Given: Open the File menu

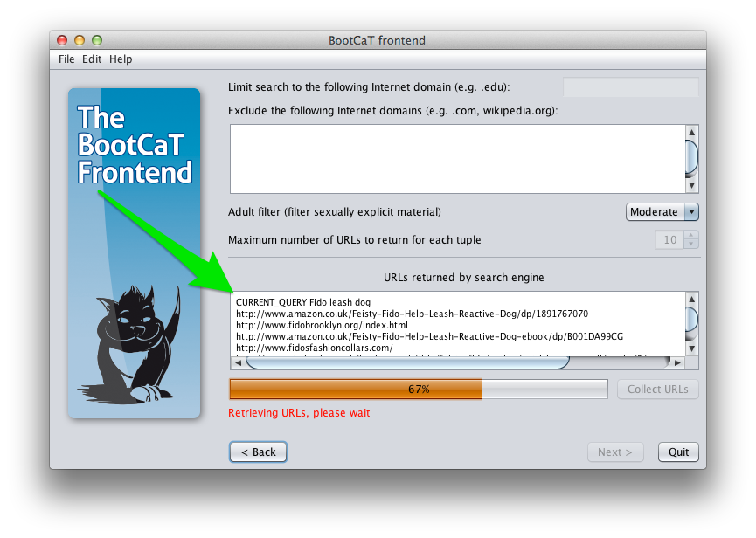Looking at the screenshot, I should (66, 59).
